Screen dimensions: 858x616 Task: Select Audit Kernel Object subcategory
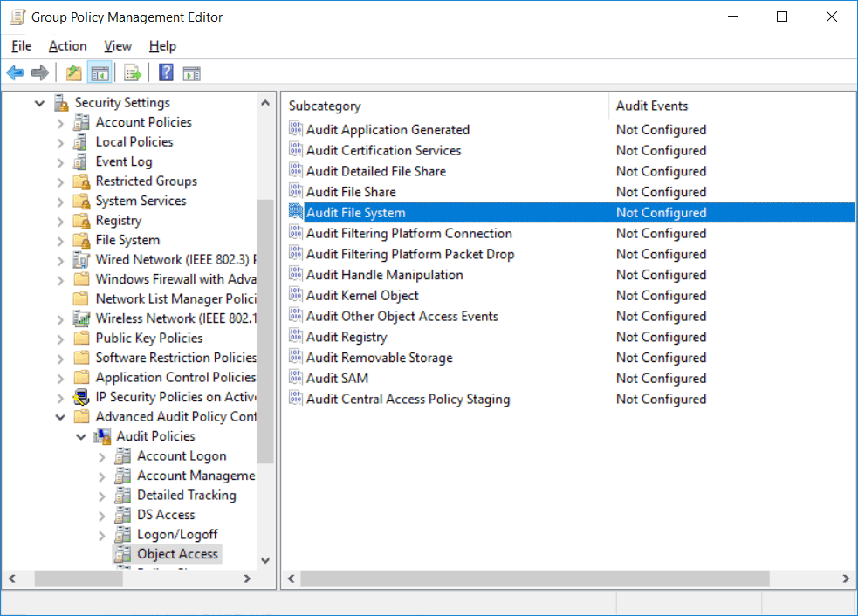[364, 295]
